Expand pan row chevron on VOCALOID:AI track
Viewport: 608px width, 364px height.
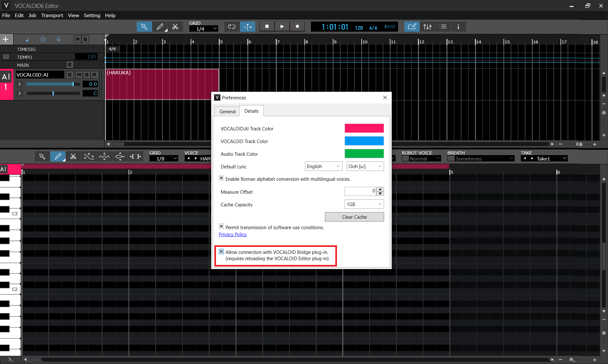point(20,93)
